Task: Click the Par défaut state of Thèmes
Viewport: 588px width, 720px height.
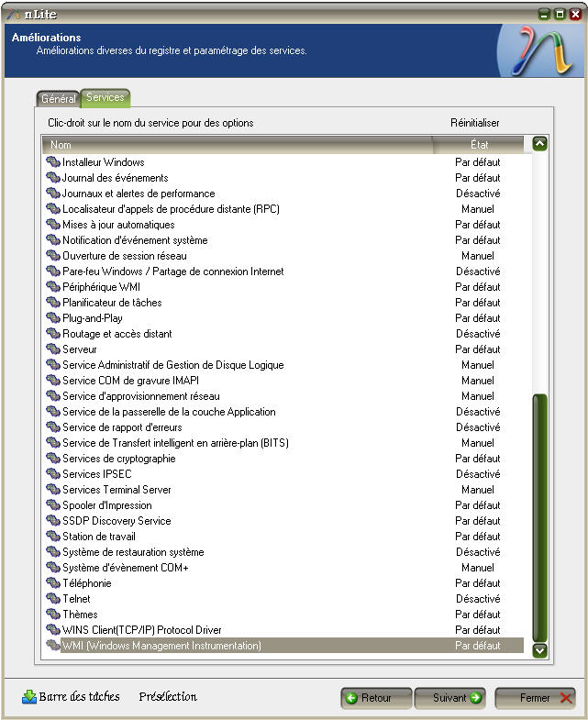Action: tap(478, 615)
